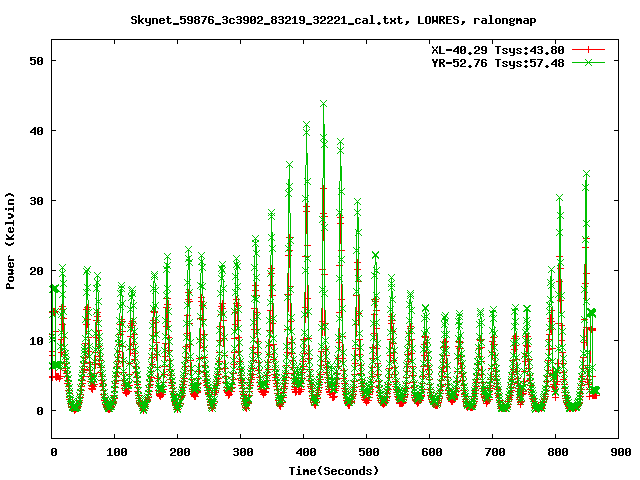Click the red XL legend line sample
Image resolution: width=640 pixels, height=480 pixels.
tap(588, 50)
